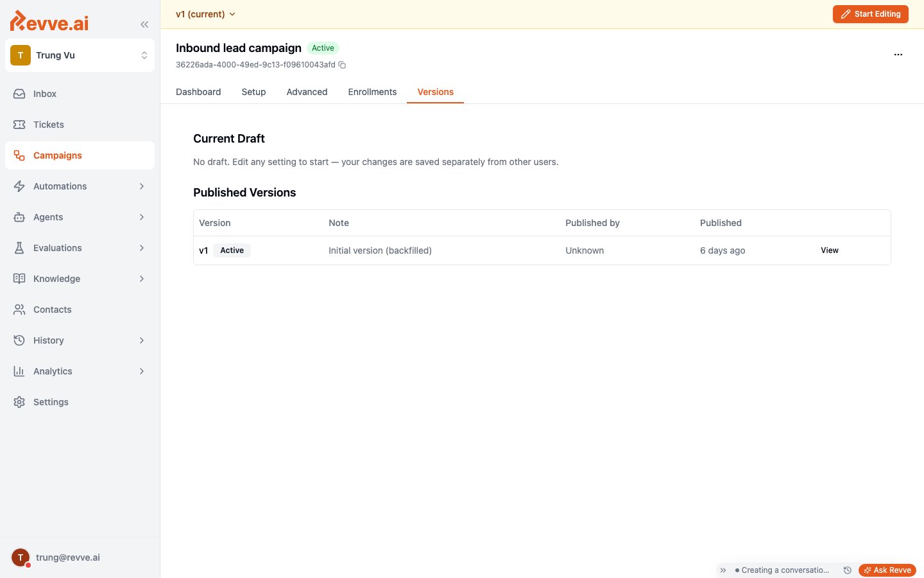This screenshot has height=578, width=924.
Task: Expand the Agents submenu chevron
Action: click(142, 217)
